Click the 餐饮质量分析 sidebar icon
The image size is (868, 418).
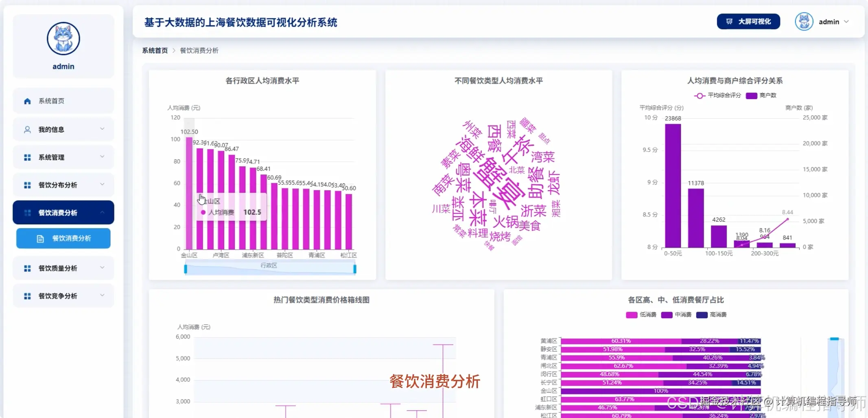(27, 268)
